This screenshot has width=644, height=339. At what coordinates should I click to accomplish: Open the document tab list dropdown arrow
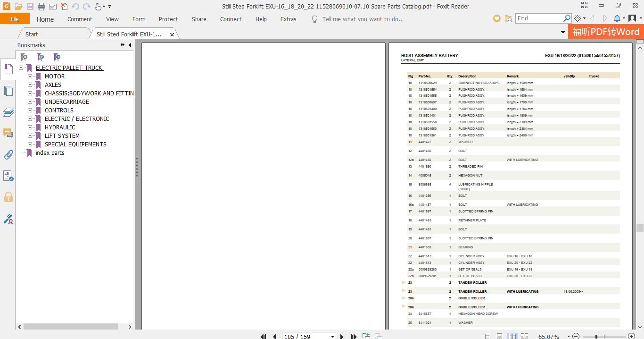pos(563,33)
